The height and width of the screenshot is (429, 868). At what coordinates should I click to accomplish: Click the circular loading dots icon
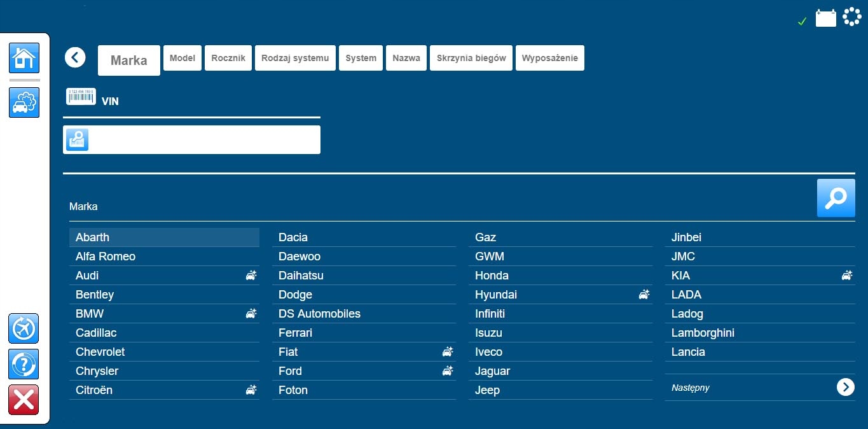tap(852, 17)
